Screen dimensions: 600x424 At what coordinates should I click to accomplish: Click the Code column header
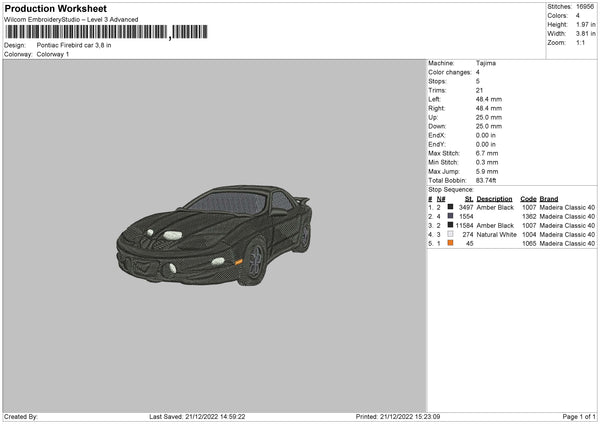point(528,198)
